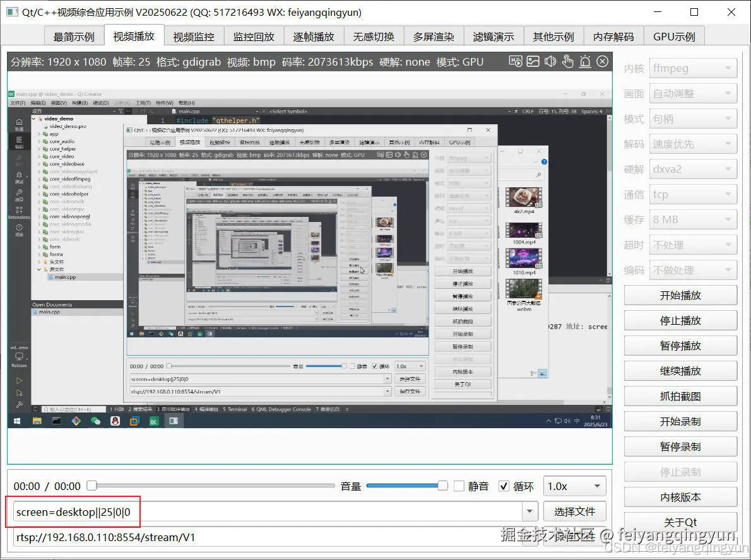This screenshot has height=560, width=751.
Task: Click Qt Creator's Welcome house icon in the outermost captured video
Action: 19,124
